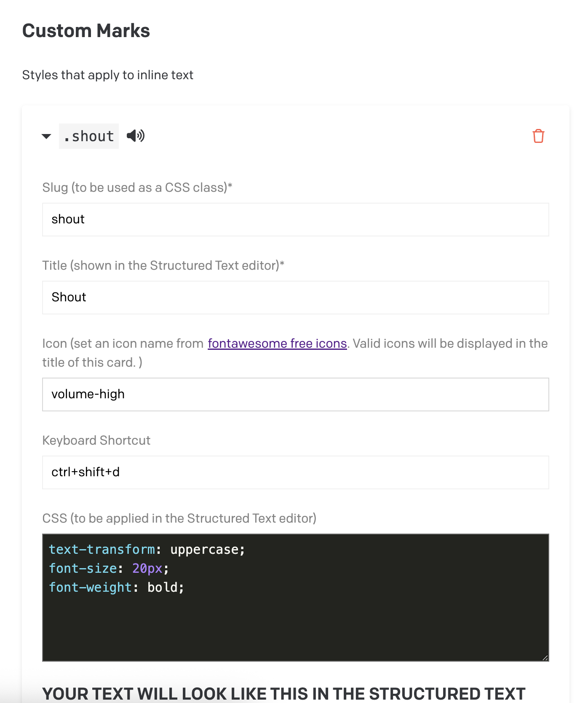Focus the Slug input containing 'shout'
Image resolution: width=588 pixels, height=703 pixels.
point(295,220)
